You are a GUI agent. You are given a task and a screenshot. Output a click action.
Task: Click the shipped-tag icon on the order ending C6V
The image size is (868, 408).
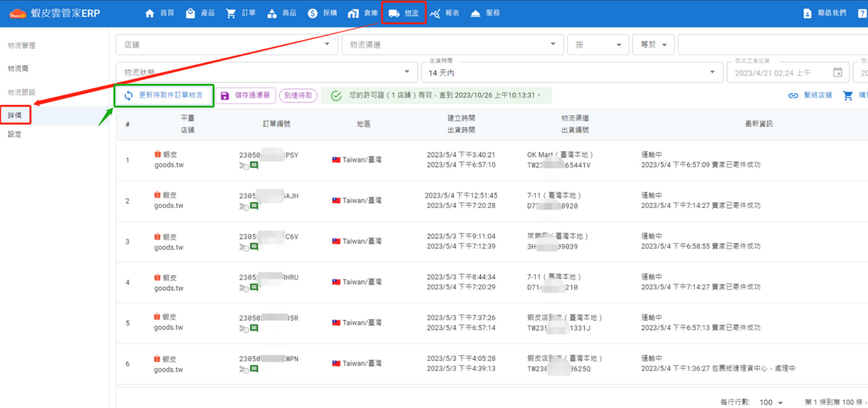tap(244, 247)
